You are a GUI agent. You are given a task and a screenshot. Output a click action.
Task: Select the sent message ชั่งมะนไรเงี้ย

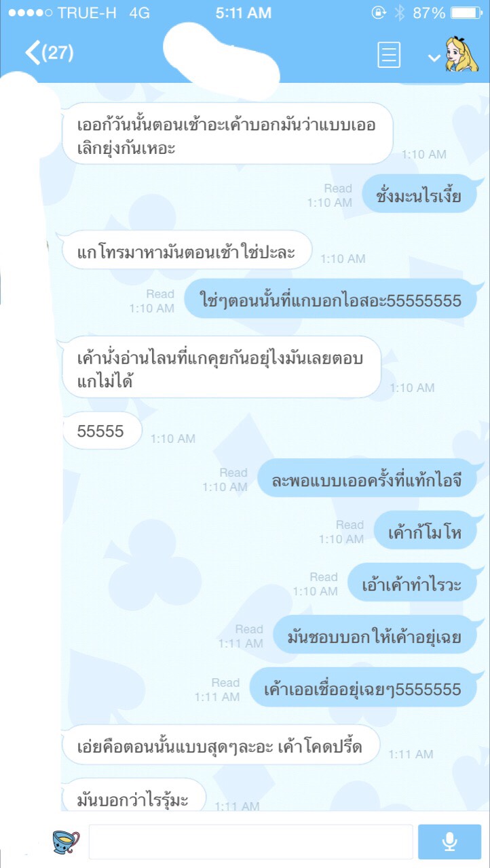click(418, 195)
